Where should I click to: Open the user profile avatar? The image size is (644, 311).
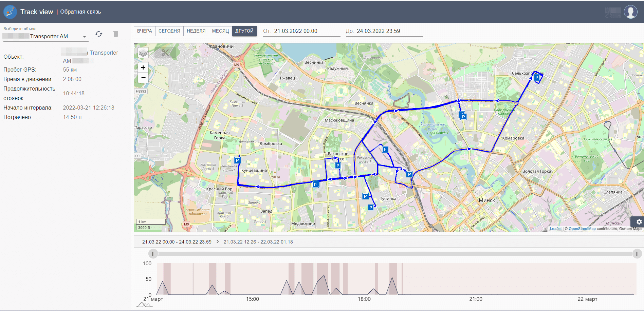tap(630, 12)
